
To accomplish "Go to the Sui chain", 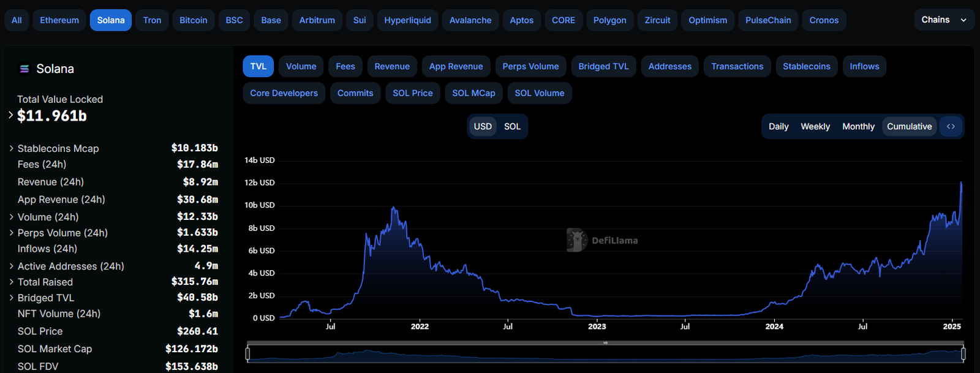I will pos(360,20).
